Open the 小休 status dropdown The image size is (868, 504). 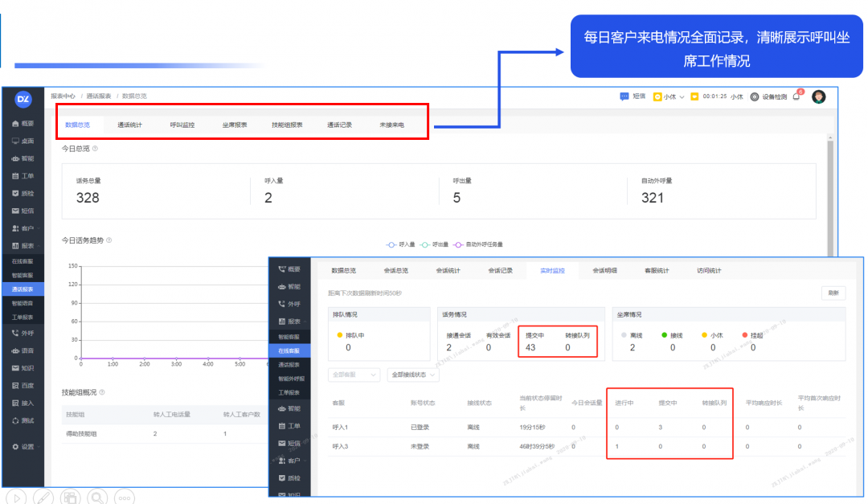(x=669, y=96)
